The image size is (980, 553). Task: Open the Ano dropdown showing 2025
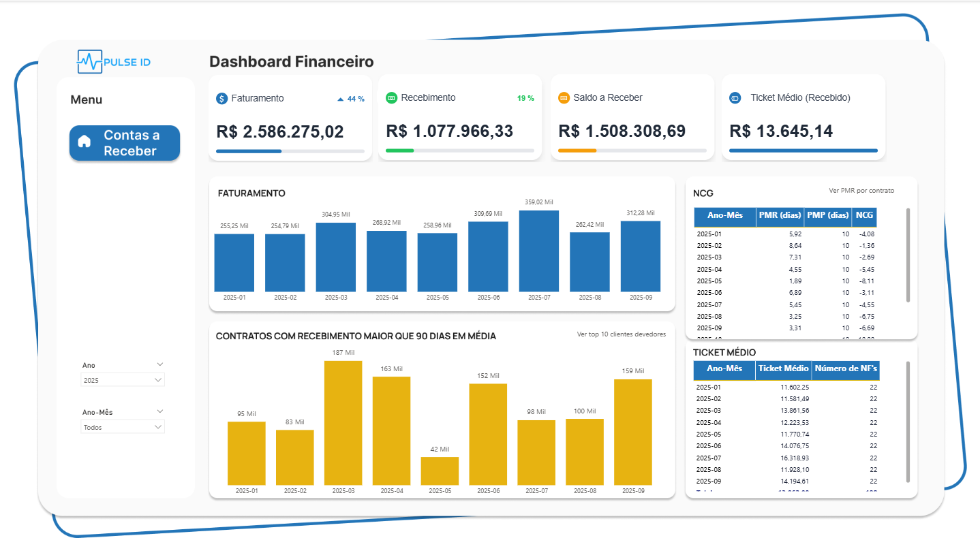[123, 380]
